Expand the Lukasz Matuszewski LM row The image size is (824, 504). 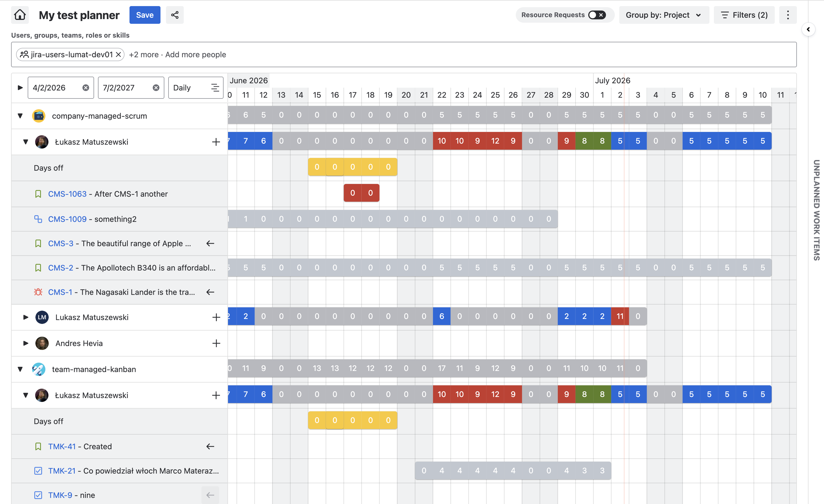tap(26, 317)
